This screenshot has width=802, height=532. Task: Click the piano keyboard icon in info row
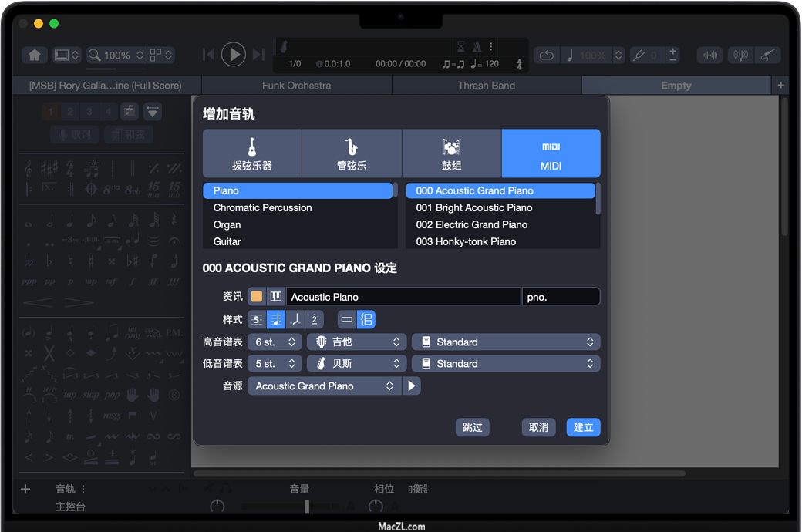275,297
